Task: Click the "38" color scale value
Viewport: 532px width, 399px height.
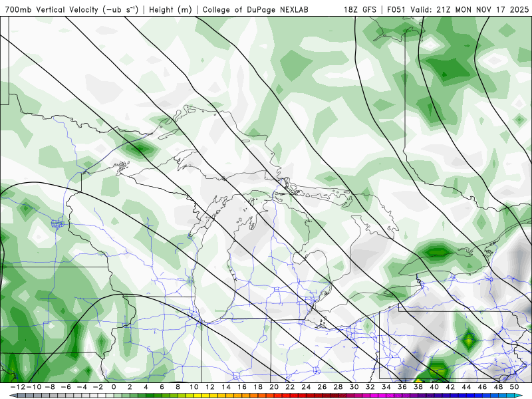Action: click(418, 387)
